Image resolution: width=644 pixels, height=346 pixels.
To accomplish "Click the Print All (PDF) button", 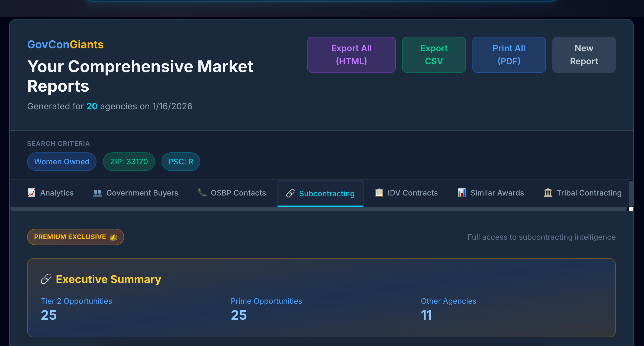I will coord(509,55).
